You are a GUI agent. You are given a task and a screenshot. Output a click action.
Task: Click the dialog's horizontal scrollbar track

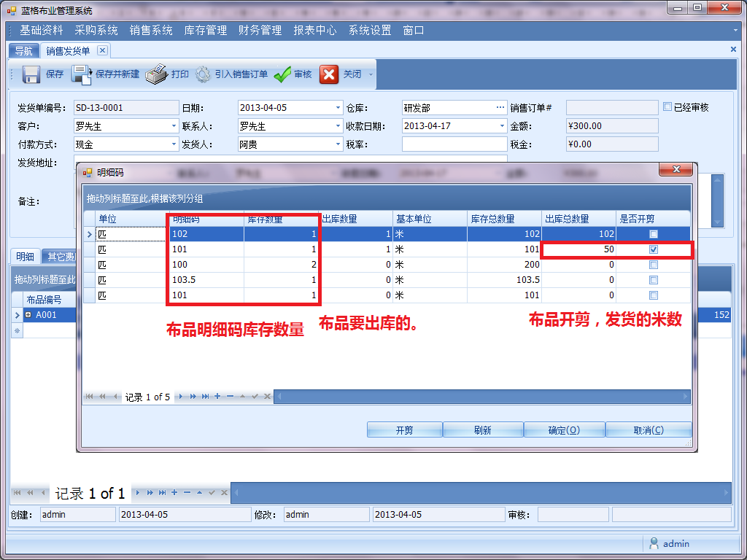coord(481,397)
